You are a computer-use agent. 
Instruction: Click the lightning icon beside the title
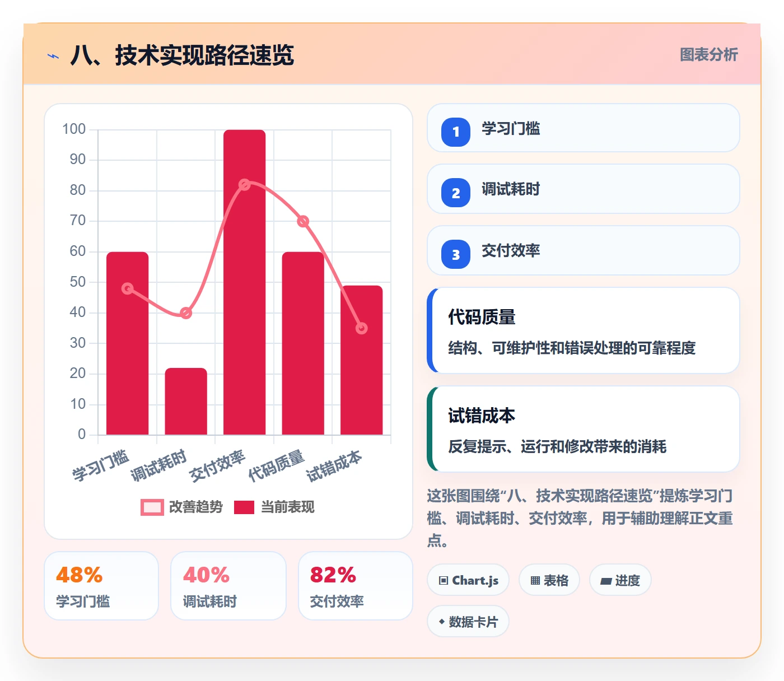(x=53, y=56)
